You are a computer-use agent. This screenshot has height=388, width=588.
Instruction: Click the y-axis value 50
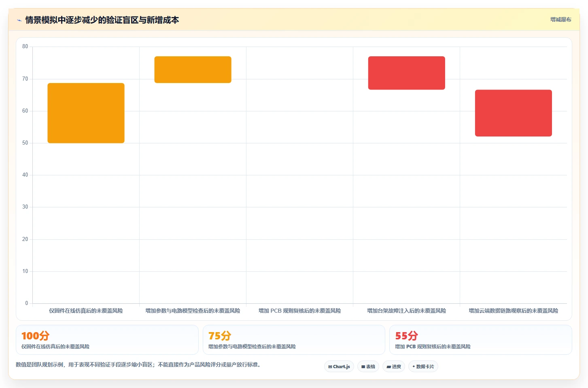(x=25, y=143)
